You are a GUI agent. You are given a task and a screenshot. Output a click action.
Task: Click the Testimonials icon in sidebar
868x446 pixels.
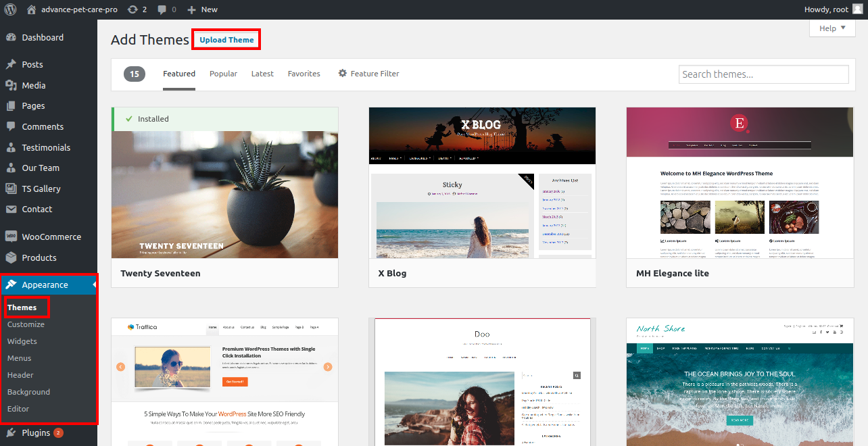(x=11, y=147)
